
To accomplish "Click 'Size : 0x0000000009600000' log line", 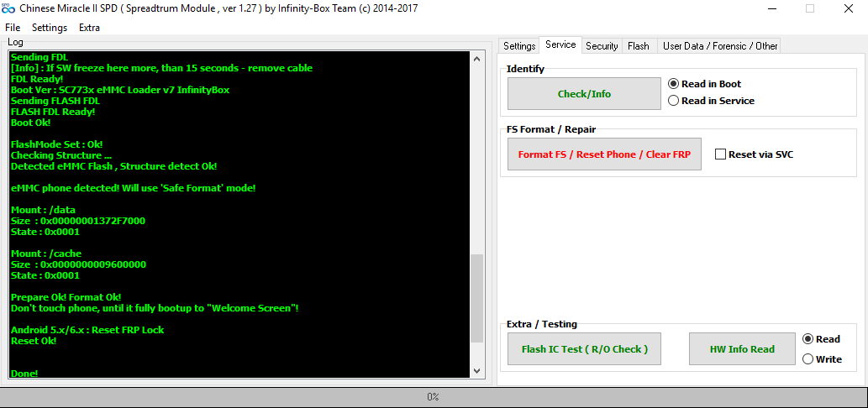I will point(79,264).
